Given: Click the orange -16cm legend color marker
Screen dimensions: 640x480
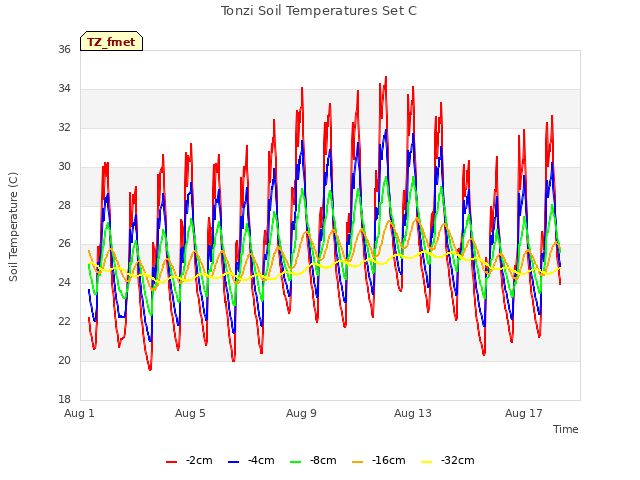Looking at the screenshot, I should (358, 462).
